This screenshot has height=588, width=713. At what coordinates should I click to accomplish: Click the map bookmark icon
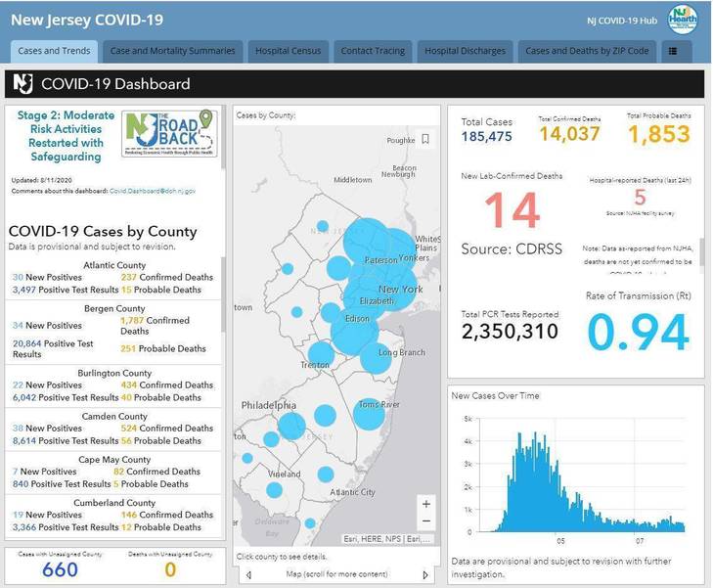click(x=425, y=140)
